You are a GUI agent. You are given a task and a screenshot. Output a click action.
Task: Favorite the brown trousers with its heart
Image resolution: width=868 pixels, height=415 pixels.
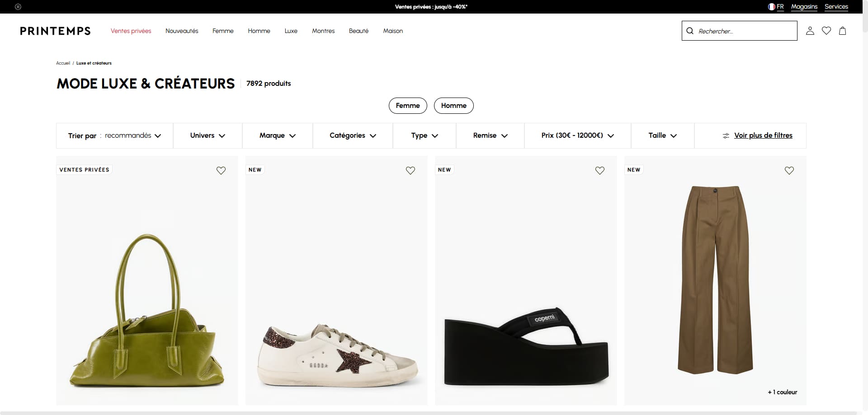pyautogui.click(x=789, y=170)
